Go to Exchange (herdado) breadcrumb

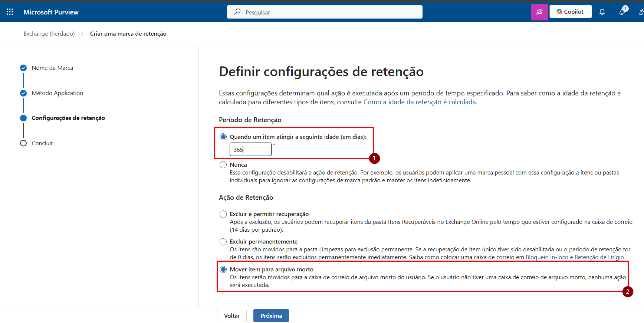pyautogui.click(x=49, y=34)
